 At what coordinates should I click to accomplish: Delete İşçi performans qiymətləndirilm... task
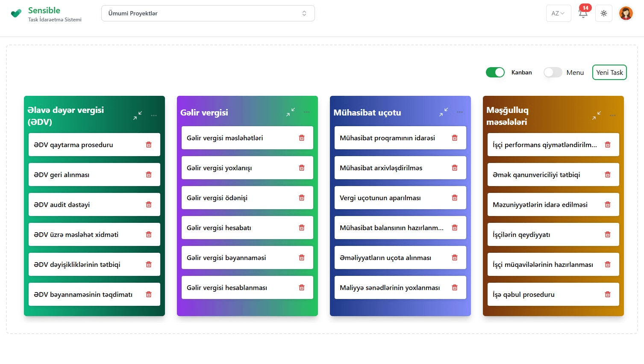pos(608,145)
